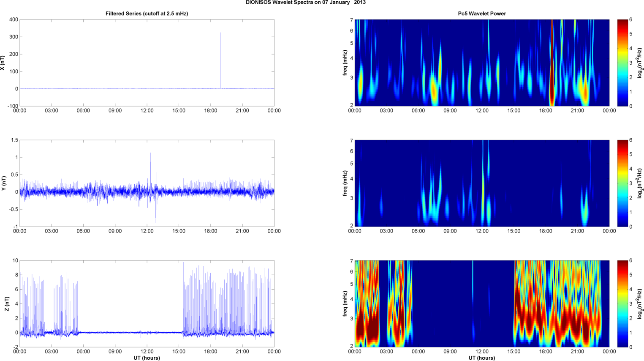This screenshot has height=361, width=644.
Task: Click the '03:00' tick under the bottom wavelet plot
Action: pos(386,352)
